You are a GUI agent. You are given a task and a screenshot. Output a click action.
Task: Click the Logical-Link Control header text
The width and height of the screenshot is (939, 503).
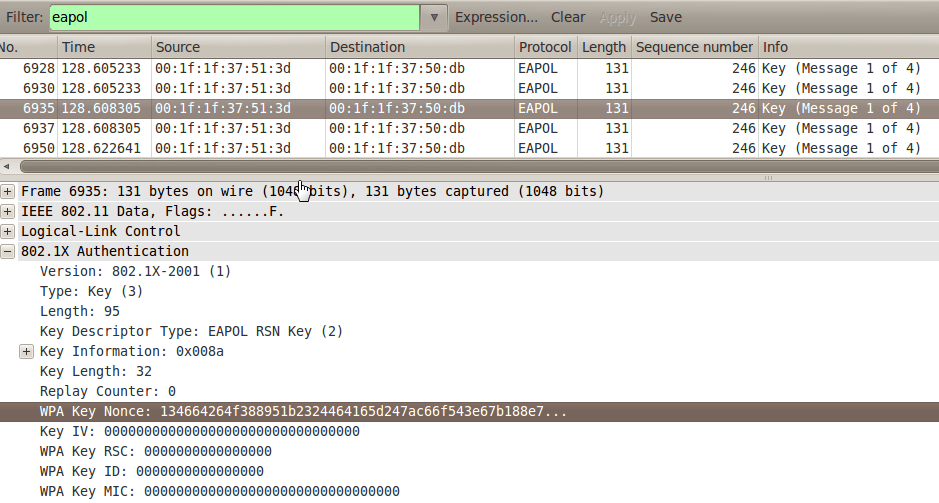pyautogui.click(x=101, y=231)
